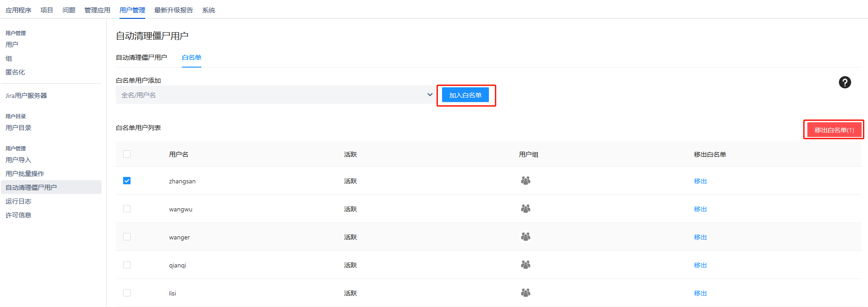View user group icon for lisi

tap(526, 293)
